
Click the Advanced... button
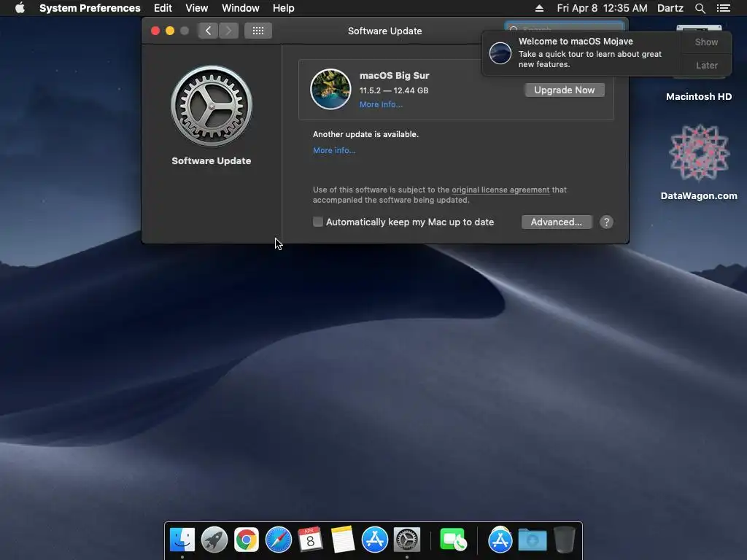557,222
